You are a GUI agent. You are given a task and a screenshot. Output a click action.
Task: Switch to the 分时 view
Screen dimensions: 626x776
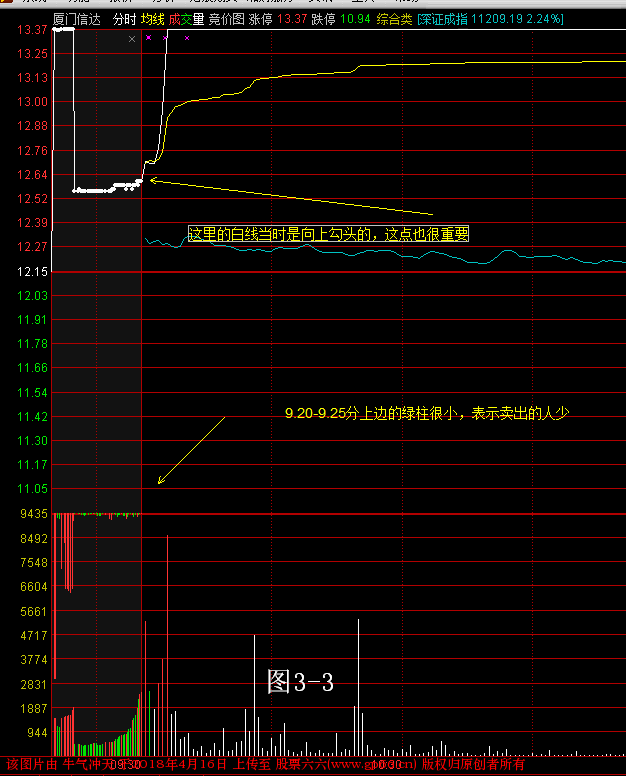tap(123, 18)
